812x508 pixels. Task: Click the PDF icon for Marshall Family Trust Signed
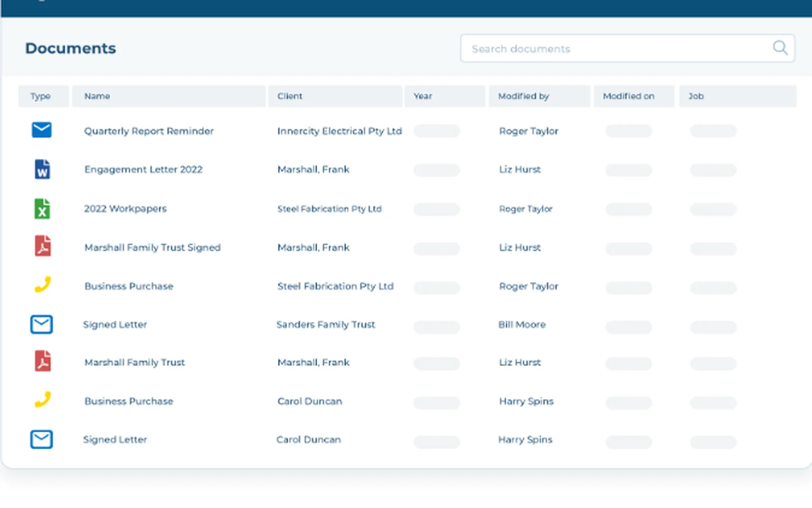click(43, 246)
